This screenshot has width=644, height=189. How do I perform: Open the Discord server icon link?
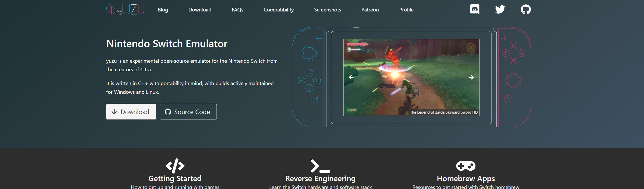475,9
